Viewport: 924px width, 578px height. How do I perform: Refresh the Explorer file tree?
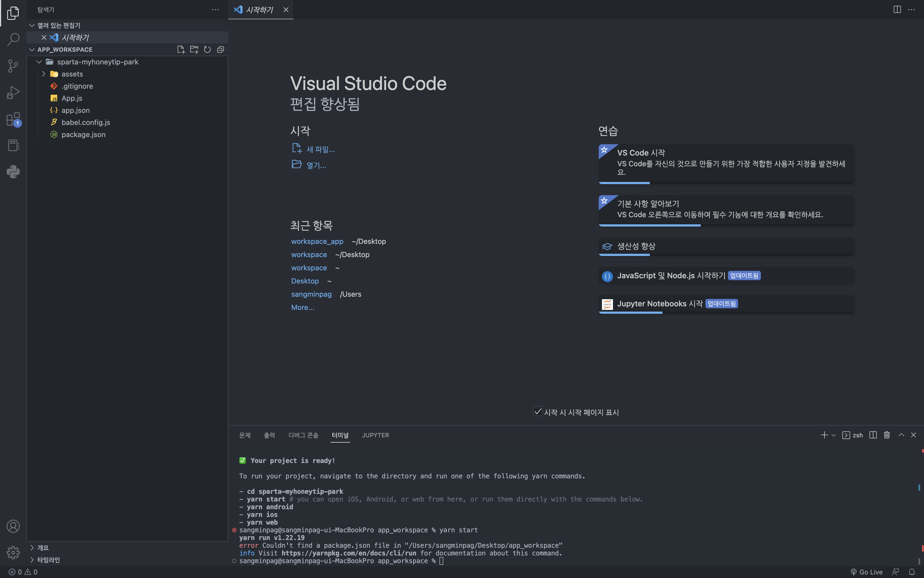[x=207, y=50]
